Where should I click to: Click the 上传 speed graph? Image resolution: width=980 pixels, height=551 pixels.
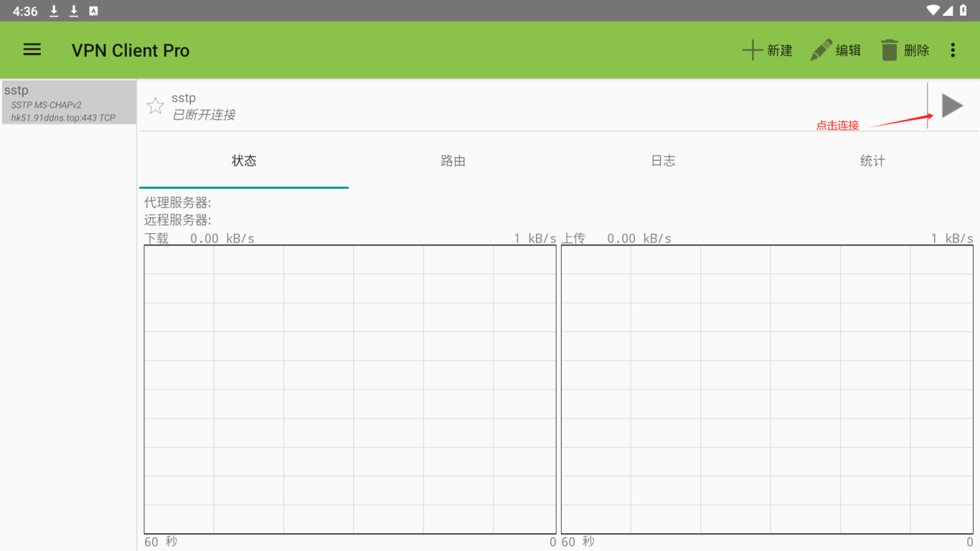tap(767, 390)
